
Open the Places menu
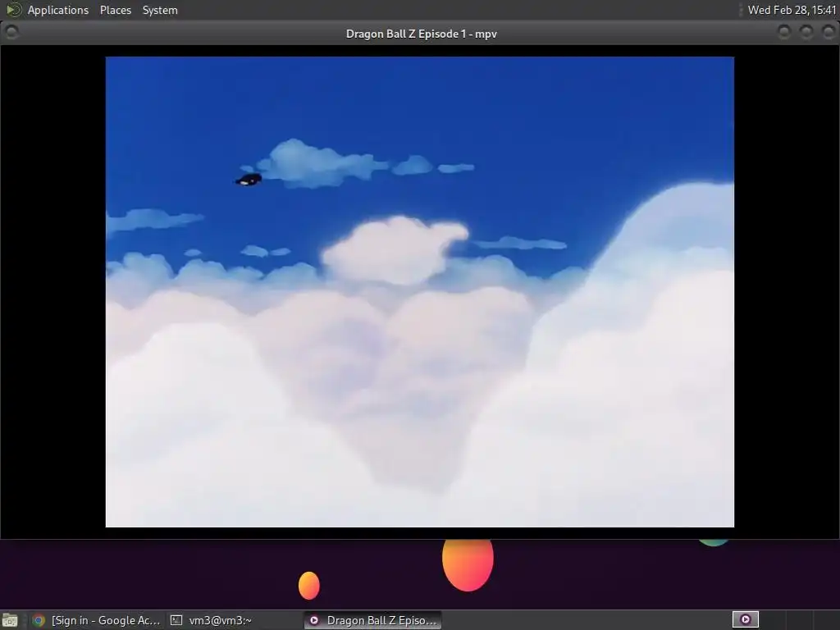[115, 10]
